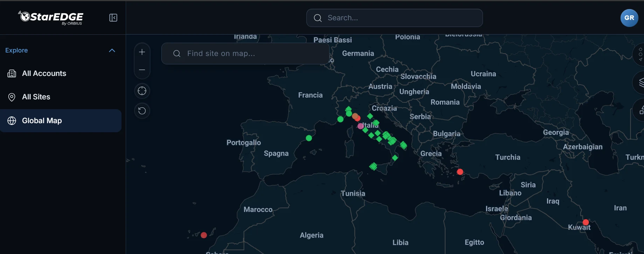
Task: Click the Francia country label
Action: [310, 95]
